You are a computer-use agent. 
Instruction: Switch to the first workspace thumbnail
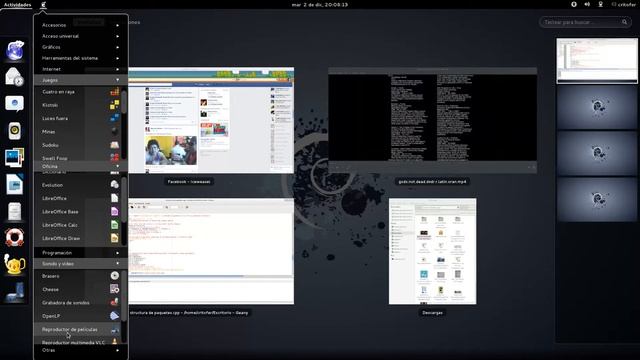tap(597, 61)
